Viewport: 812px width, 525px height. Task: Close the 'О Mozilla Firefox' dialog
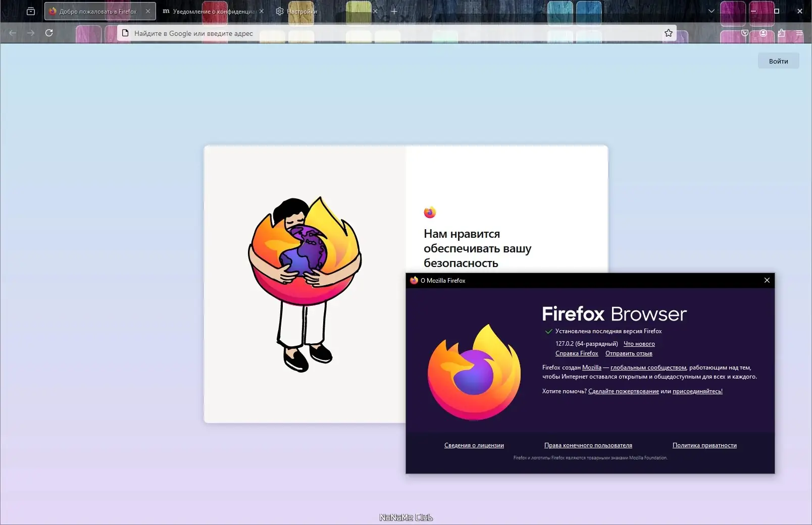click(x=767, y=280)
